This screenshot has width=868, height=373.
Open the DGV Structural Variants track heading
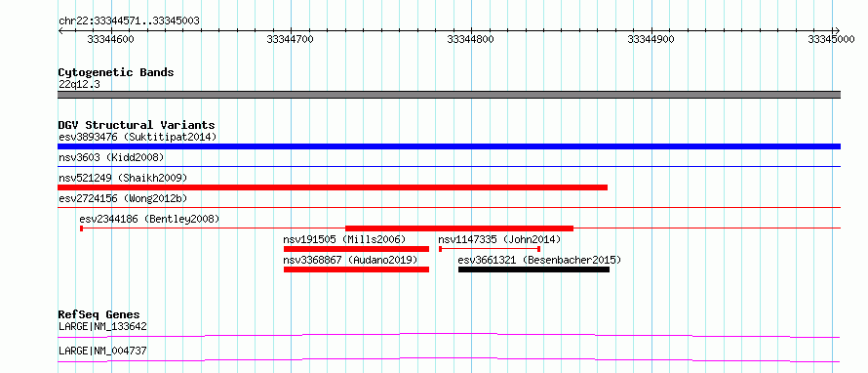(x=137, y=125)
